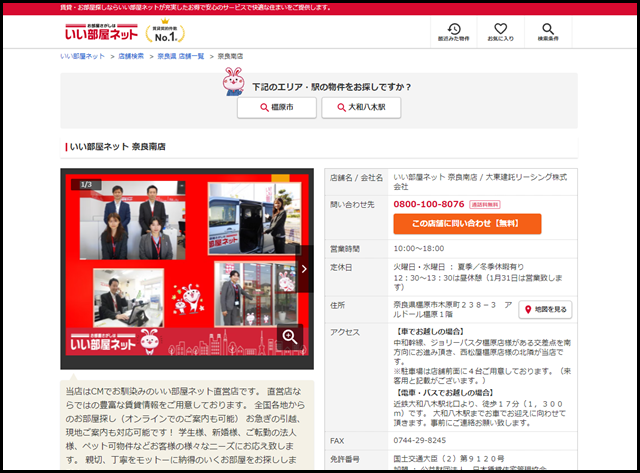This screenshot has width=640, height=473.
Task: Follow the いい部屋ネット breadcrumb link
Action: coord(82,56)
